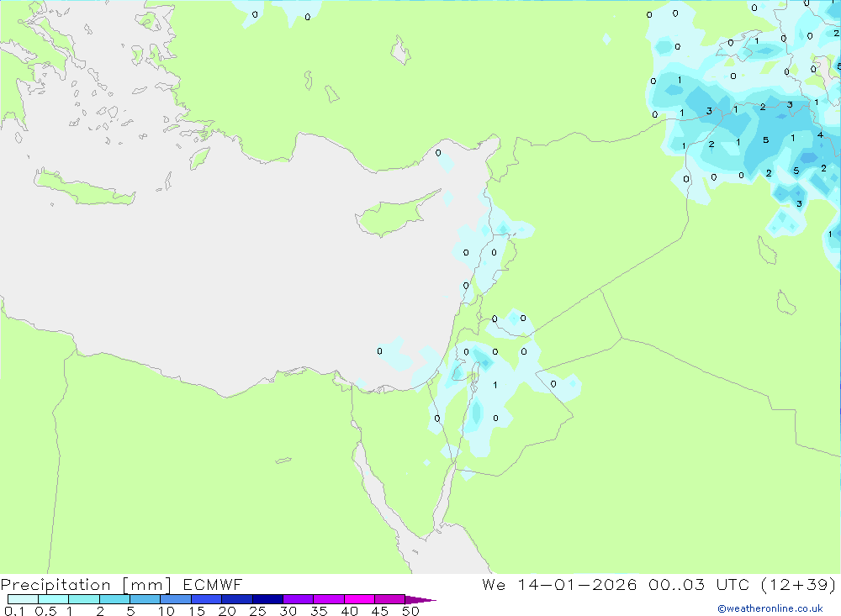Click the 25–30 mm navy legend swatch
Image resolution: width=841 pixels, height=616 pixels.
(x=267, y=599)
